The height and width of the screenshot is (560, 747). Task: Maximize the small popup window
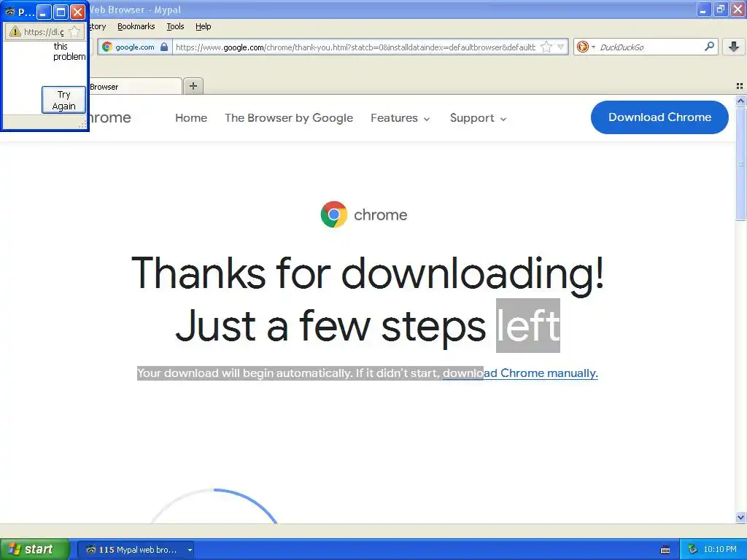click(61, 12)
